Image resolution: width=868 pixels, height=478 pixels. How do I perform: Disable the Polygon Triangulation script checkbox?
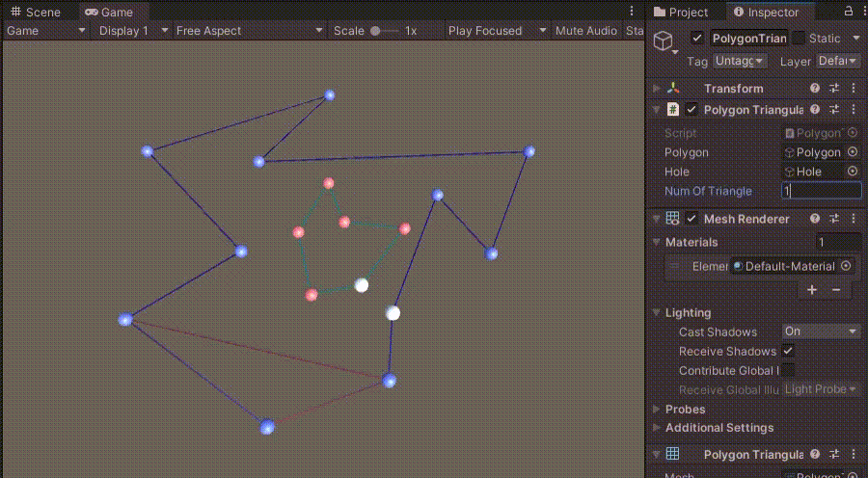[x=692, y=110]
